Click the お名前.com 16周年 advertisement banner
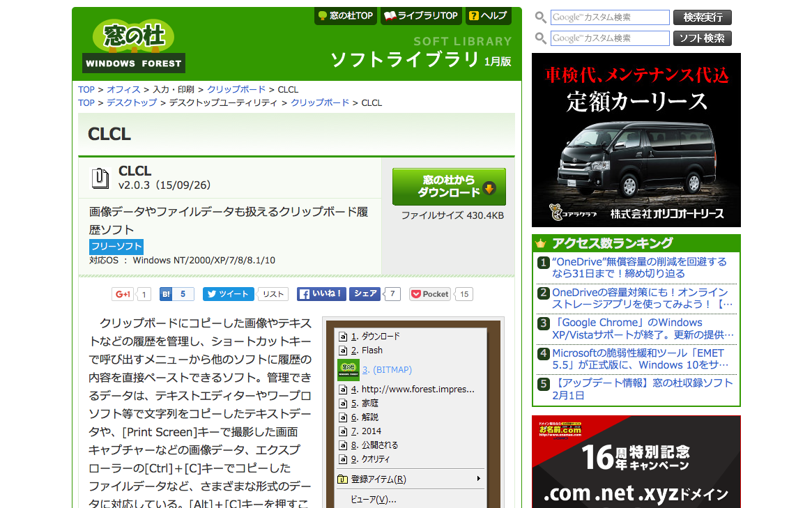The image size is (812, 508). pyautogui.click(x=636, y=462)
